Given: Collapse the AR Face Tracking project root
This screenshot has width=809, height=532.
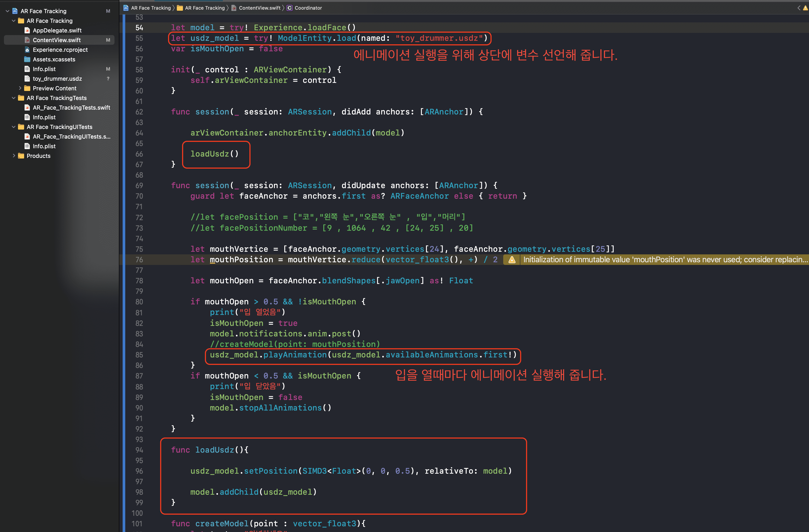Looking at the screenshot, I should tap(7, 11).
